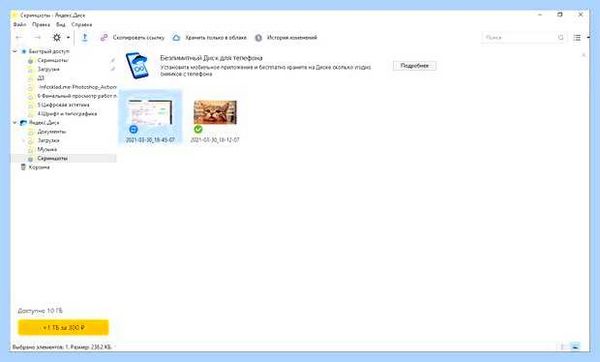Open 5 Цифровая эстетика folder
The width and height of the screenshot is (600, 362).
click(x=64, y=104)
